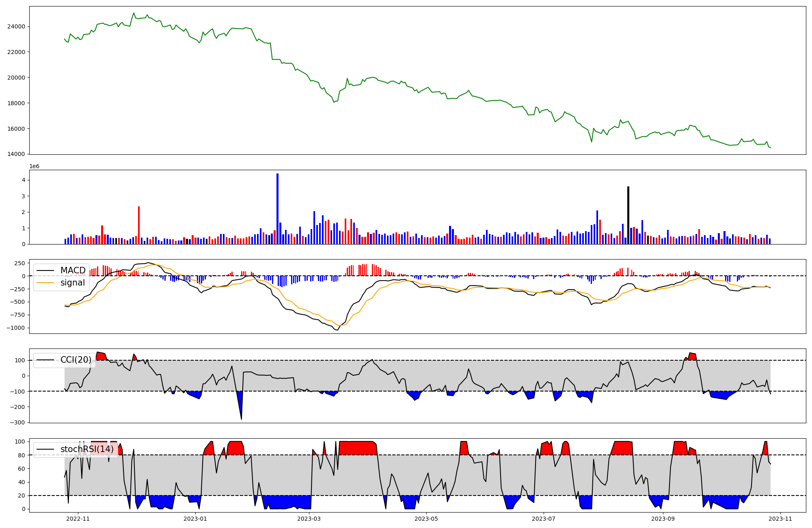Click the stochRSI(14) legend label
The height and width of the screenshot is (528, 812).
(x=86, y=449)
